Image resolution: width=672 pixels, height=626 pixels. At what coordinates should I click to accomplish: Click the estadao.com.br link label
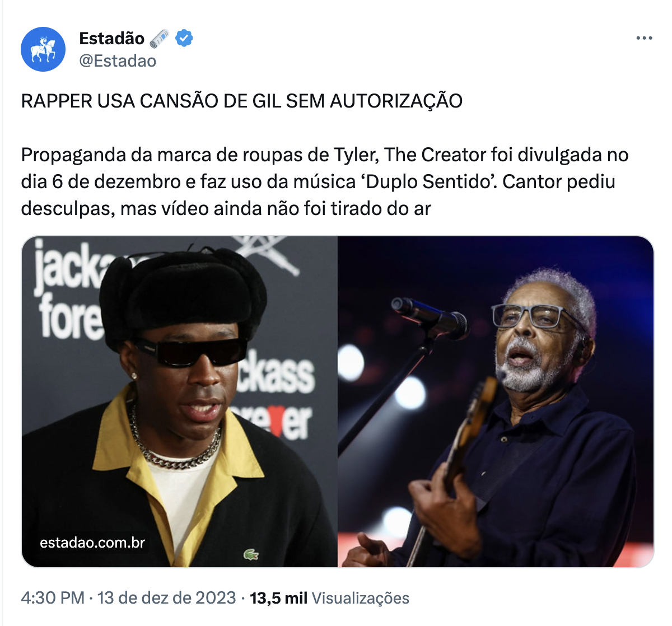92,543
